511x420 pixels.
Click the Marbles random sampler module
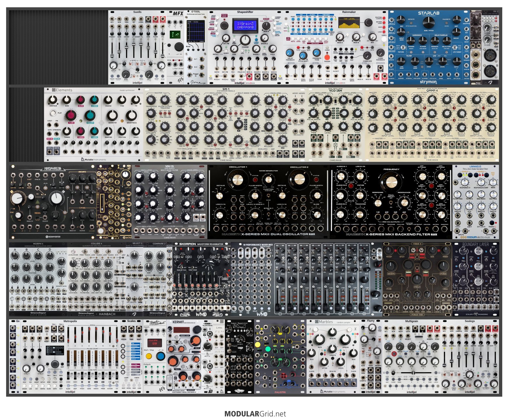333,356
